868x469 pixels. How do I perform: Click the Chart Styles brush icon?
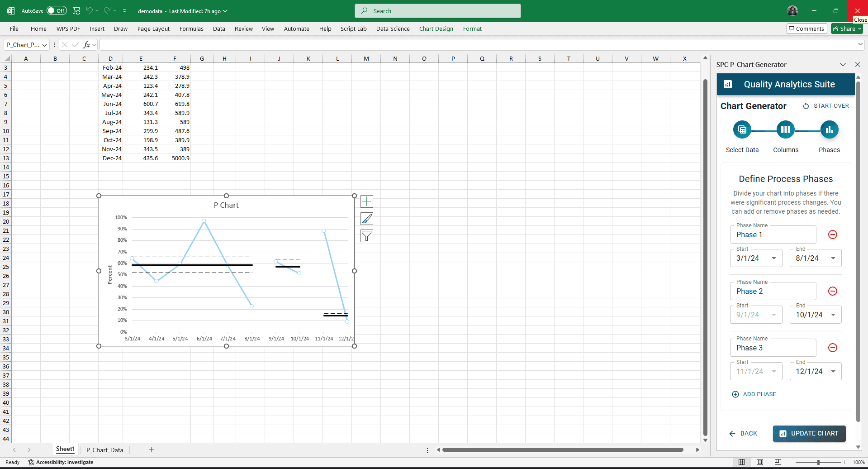pyautogui.click(x=367, y=219)
